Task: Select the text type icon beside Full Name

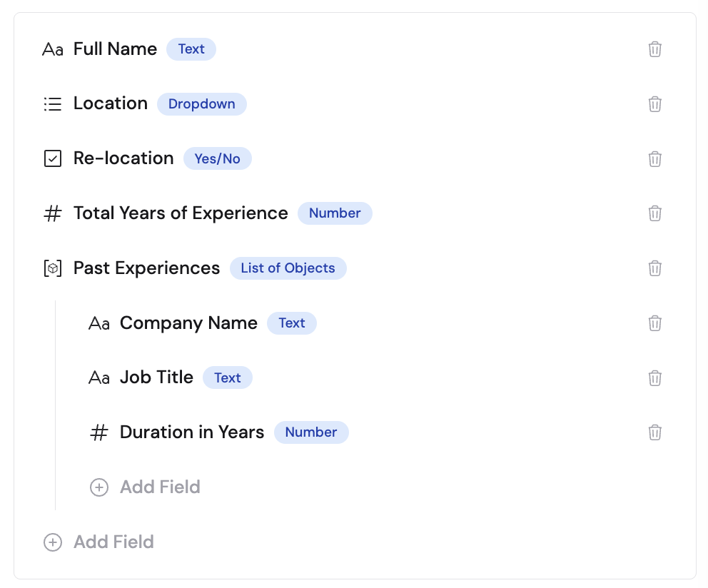Action: coord(53,49)
